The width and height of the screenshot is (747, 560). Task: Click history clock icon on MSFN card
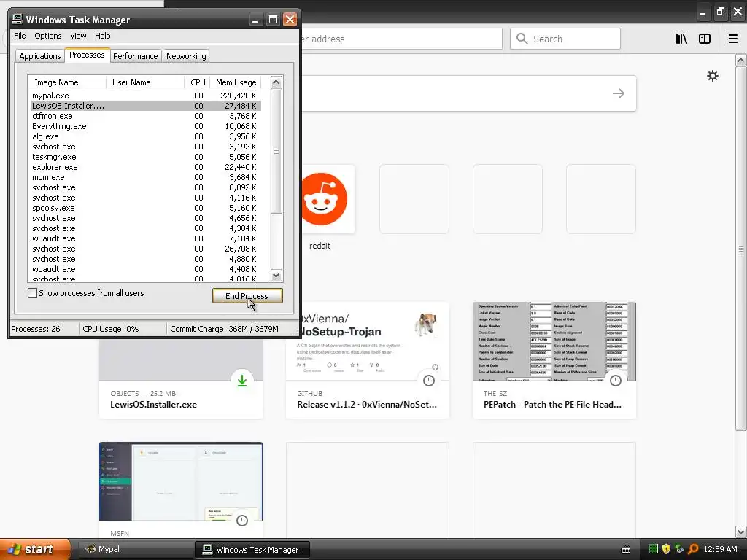coord(242,521)
